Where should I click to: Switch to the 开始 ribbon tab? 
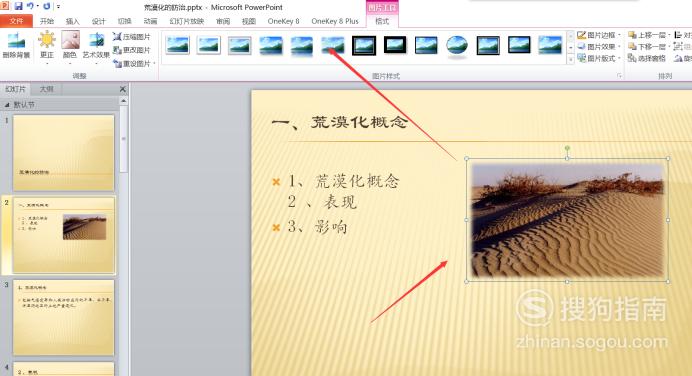[46, 21]
